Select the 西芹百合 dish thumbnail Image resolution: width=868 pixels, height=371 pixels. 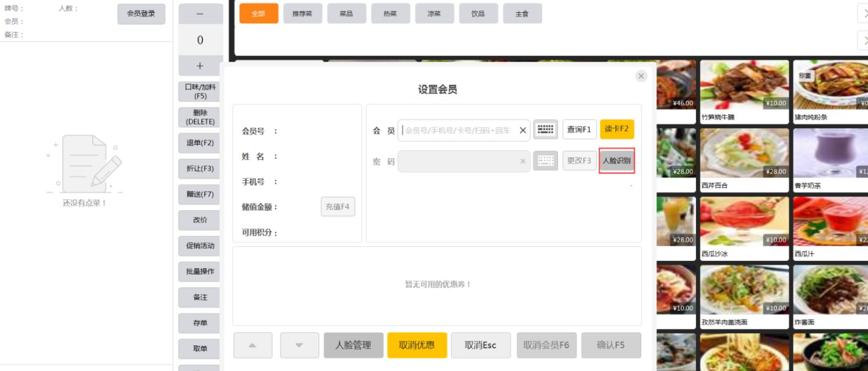(744, 154)
